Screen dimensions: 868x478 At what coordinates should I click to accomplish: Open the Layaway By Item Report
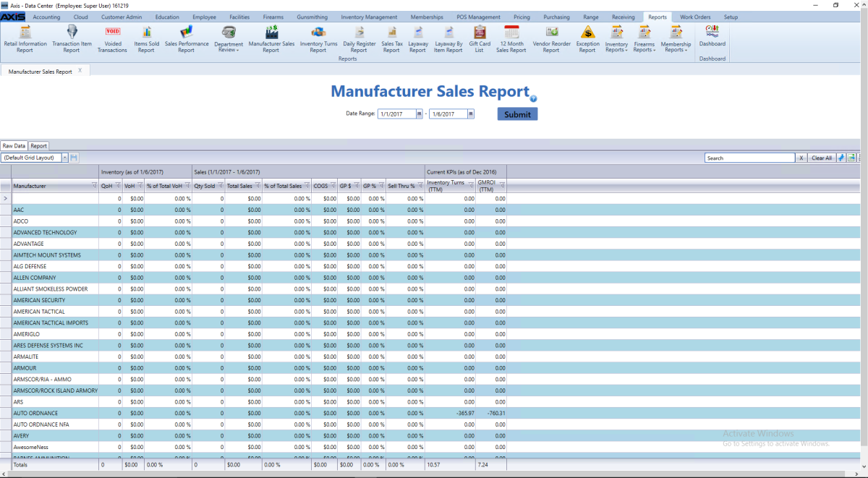[x=448, y=38]
